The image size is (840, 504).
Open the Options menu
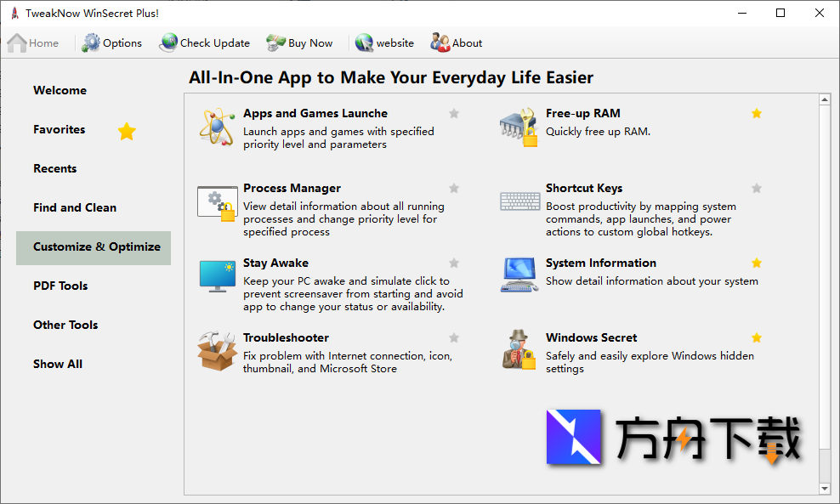(111, 42)
